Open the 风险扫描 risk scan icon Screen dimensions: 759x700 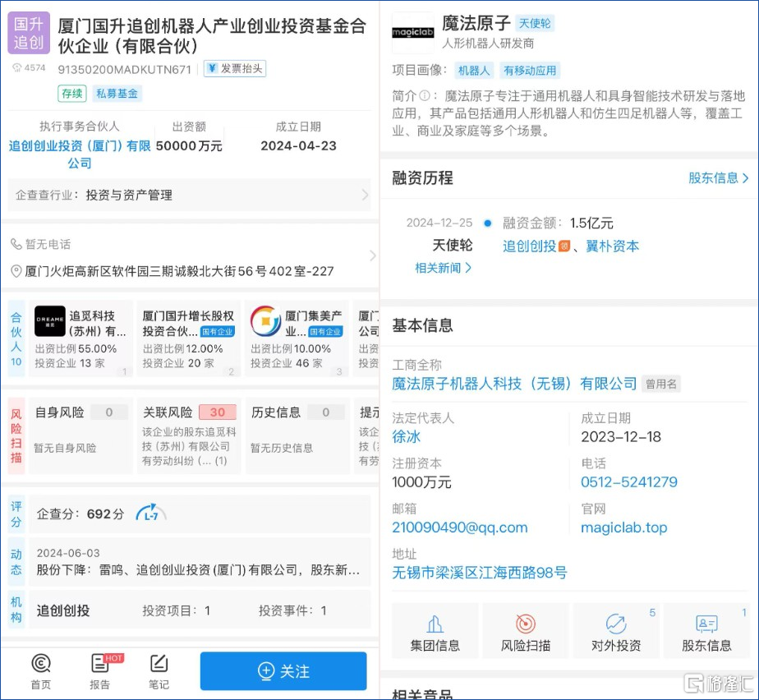[525, 631]
